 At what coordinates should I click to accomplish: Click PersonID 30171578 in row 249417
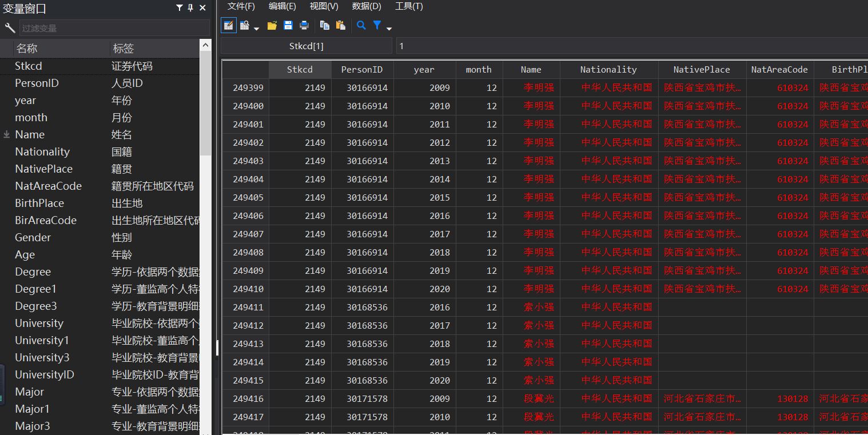(x=362, y=417)
